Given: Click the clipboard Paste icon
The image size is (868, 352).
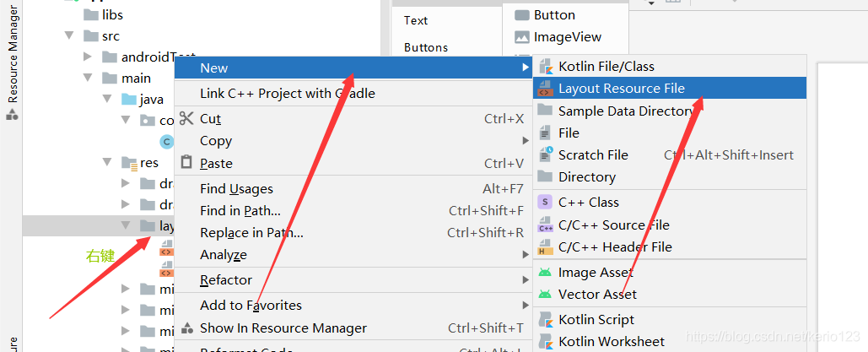Looking at the screenshot, I should [186, 162].
